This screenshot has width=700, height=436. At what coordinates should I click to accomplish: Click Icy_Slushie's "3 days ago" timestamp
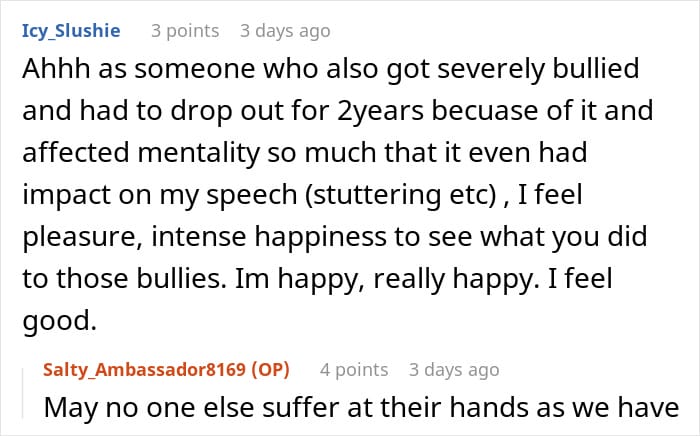point(285,31)
